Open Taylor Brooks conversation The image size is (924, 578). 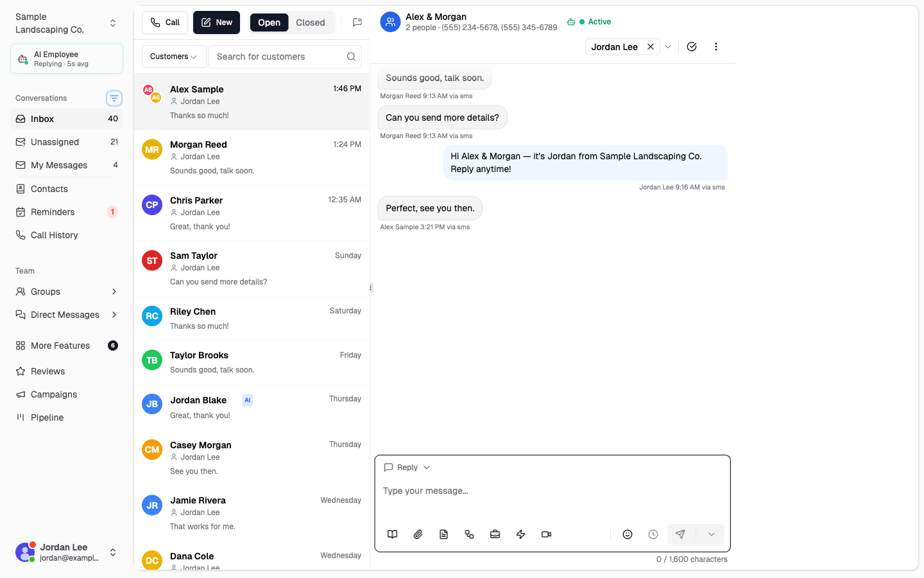pyautogui.click(x=252, y=362)
